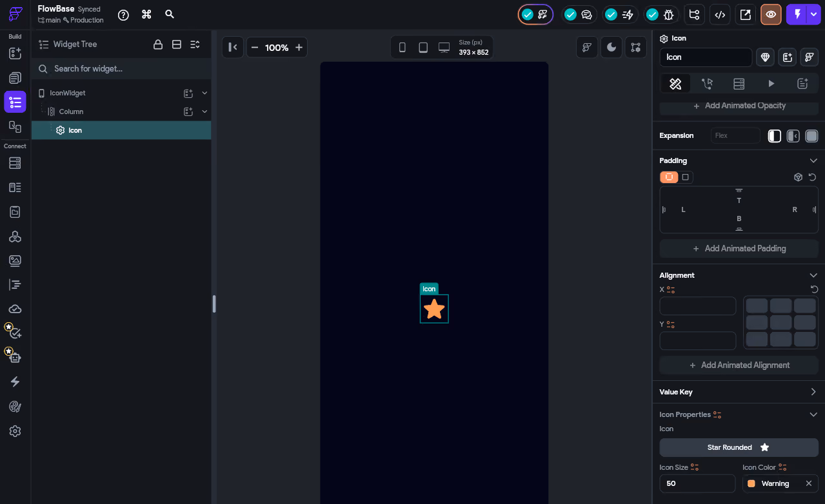Open the help question mark icon
825x504 pixels.
click(x=123, y=14)
